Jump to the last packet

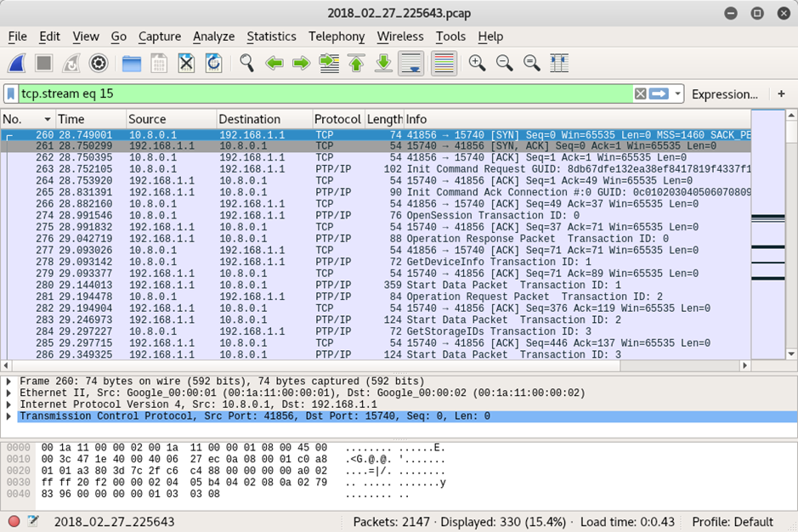383,64
